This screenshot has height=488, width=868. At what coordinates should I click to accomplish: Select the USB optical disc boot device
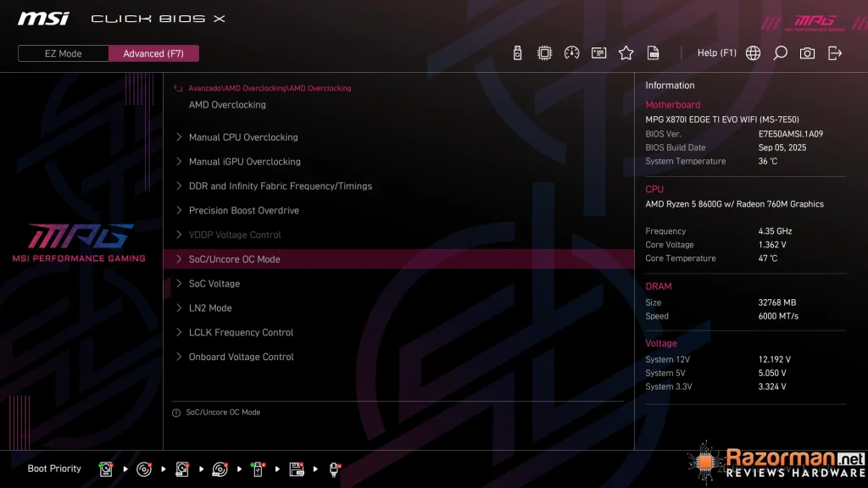click(x=220, y=469)
